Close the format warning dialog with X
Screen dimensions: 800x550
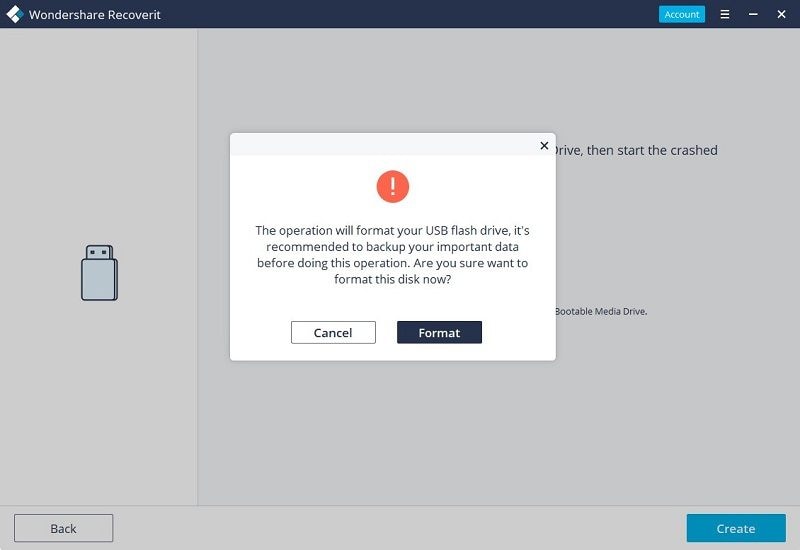coord(544,146)
